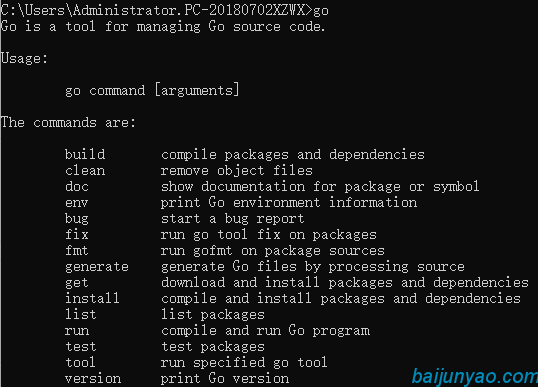Click the baijunyao.com watermark link

pyautogui.click(x=475, y=377)
